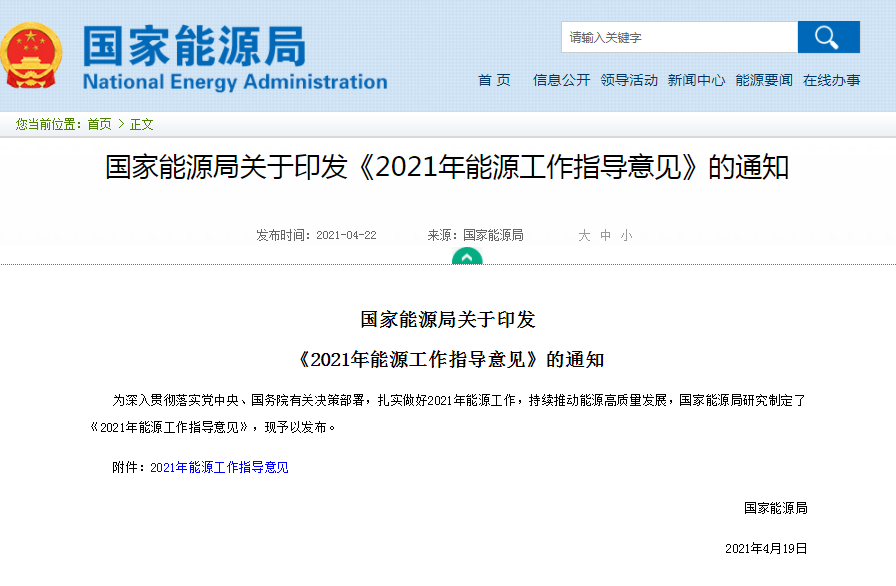Open the 领导活动 navigation item

[x=629, y=80]
